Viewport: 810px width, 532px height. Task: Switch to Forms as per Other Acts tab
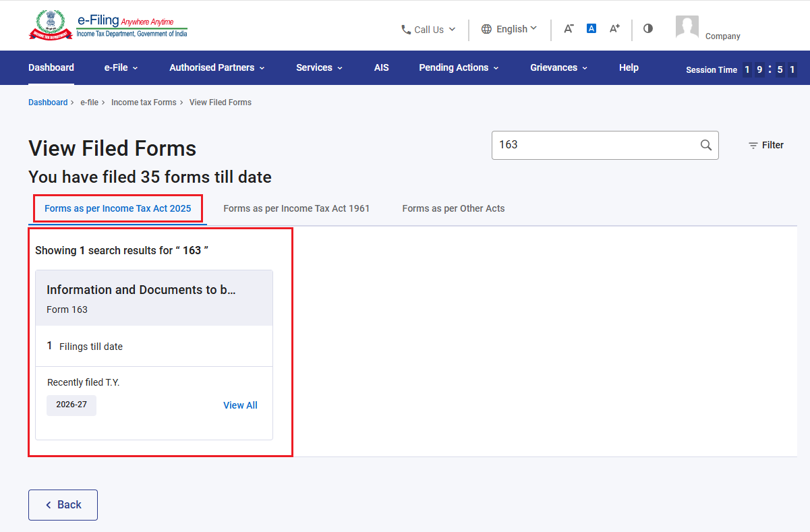(453, 208)
